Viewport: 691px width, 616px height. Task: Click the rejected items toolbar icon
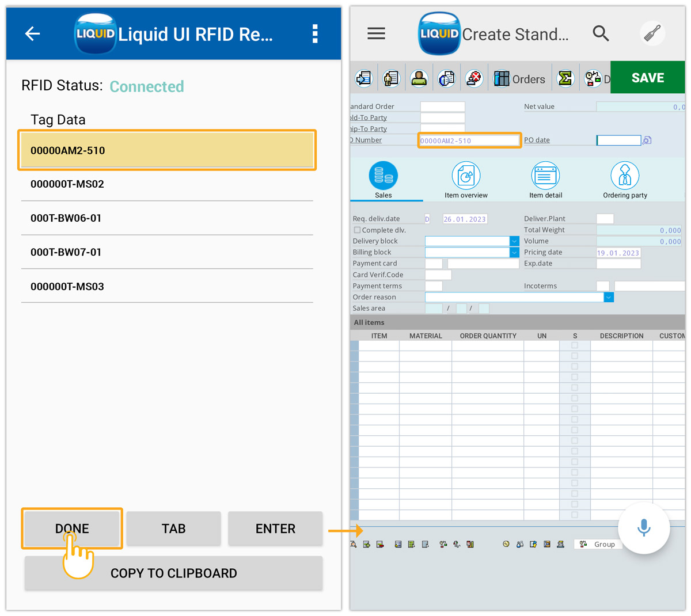474,77
